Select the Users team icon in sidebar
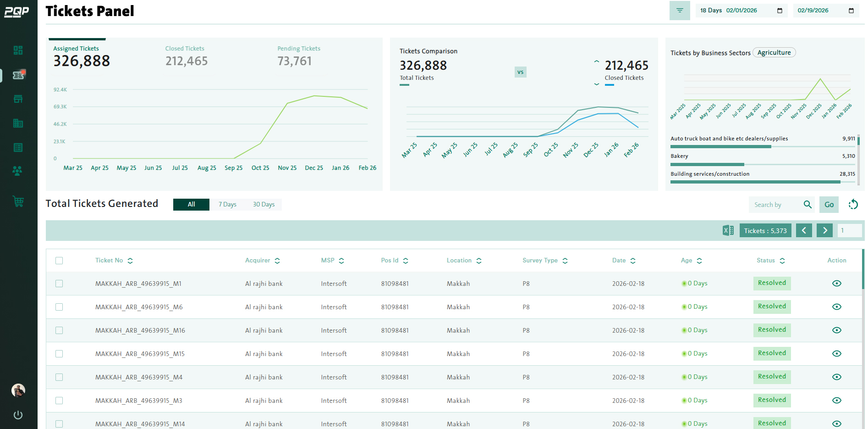 [17, 171]
